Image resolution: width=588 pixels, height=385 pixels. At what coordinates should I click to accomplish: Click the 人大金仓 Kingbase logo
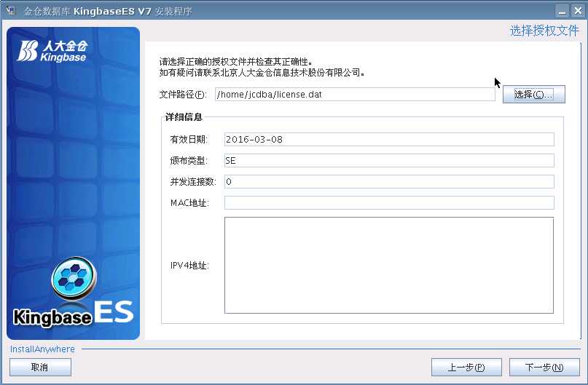(52, 51)
